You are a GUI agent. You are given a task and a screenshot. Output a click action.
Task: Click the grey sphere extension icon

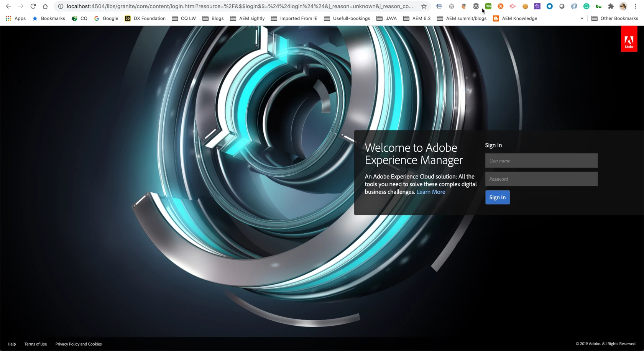562,6
